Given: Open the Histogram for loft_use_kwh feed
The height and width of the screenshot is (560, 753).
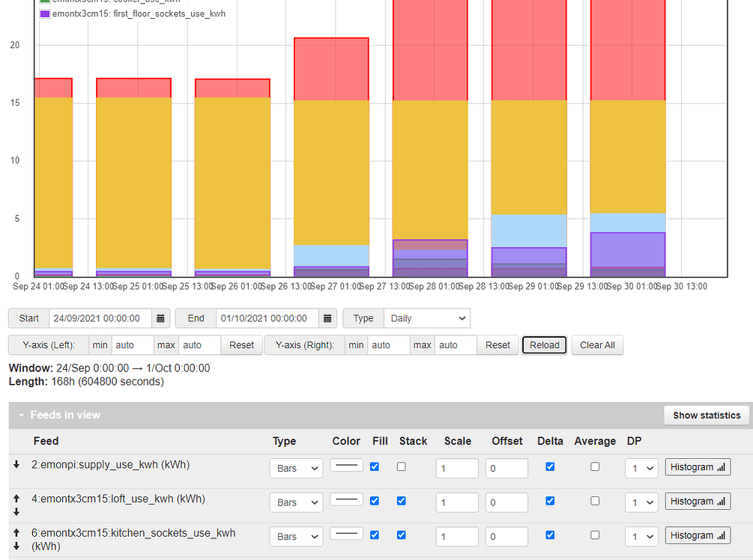Looking at the screenshot, I should click(698, 501).
